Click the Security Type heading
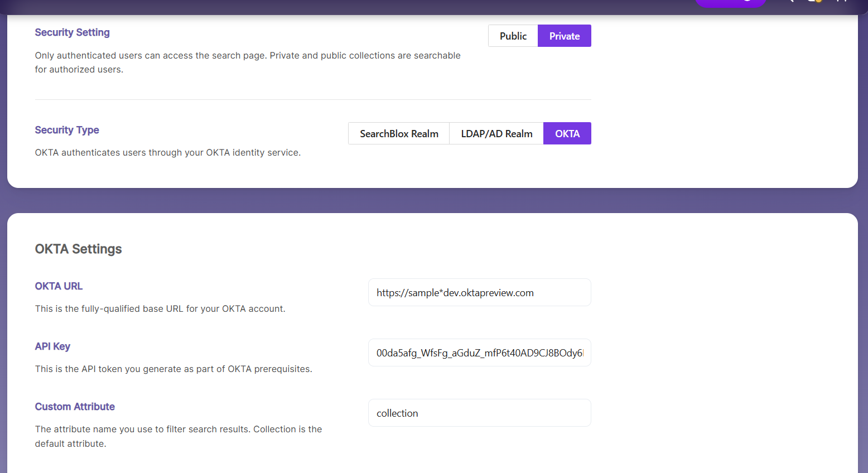This screenshot has height=473, width=868. pos(67,130)
